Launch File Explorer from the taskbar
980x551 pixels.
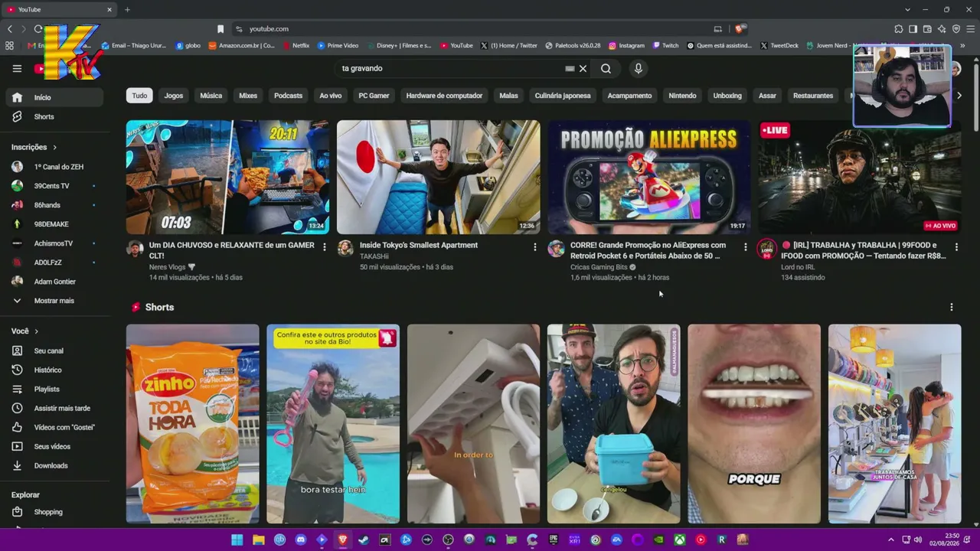click(x=259, y=540)
